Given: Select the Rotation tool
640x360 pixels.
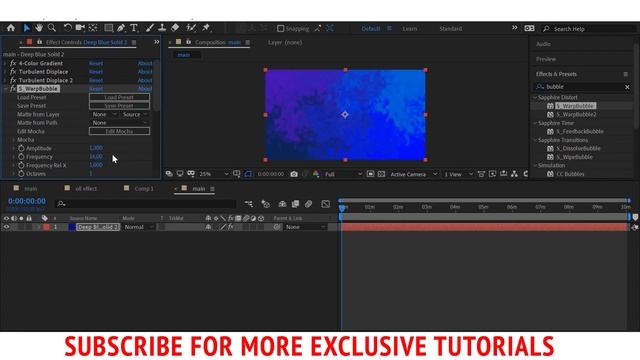Looking at the screenshot, I should point(67,28).
